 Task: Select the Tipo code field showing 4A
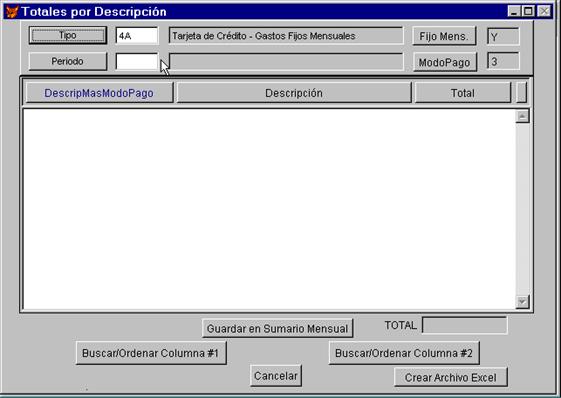point(137,36)
